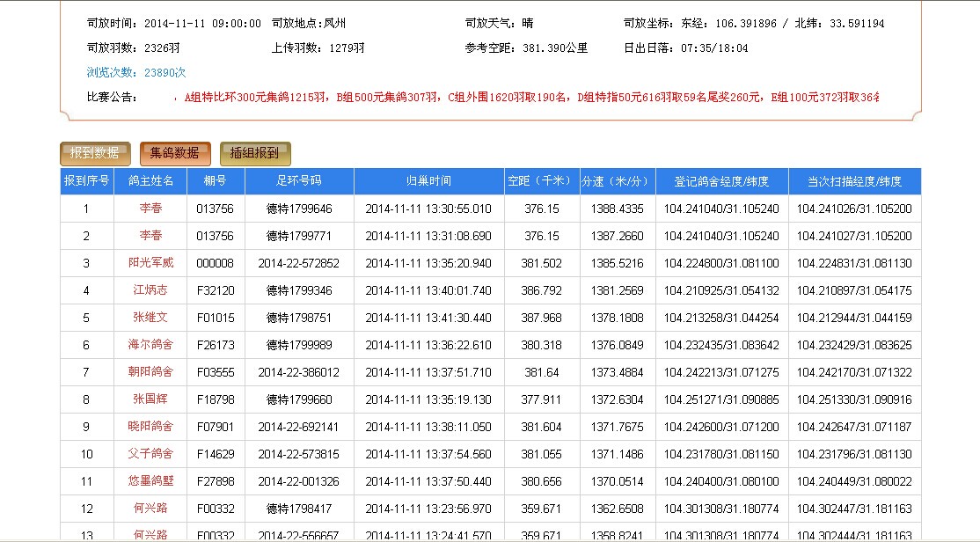The height and width of the screenshot is (542, 980).
Task: Select the 海尔鸽舍 link
Action: point(150,345)
